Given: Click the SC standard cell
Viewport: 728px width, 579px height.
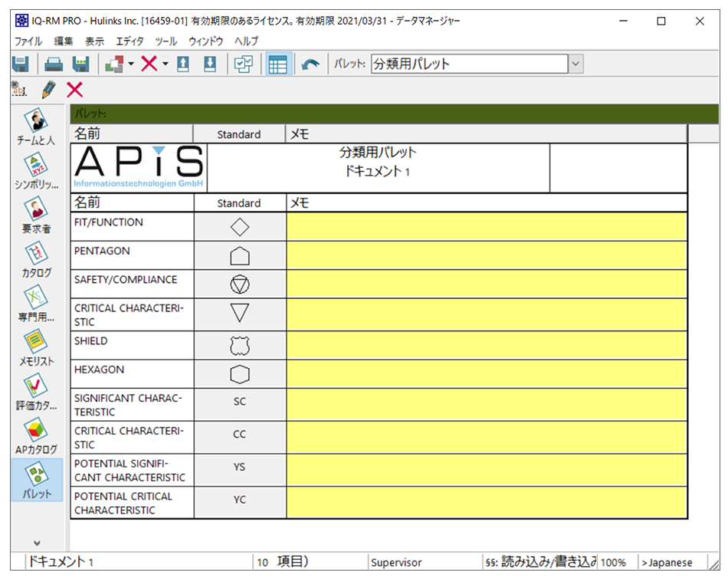Looking at the screenshot, I should pyautogui.click(x=240, y=405).
